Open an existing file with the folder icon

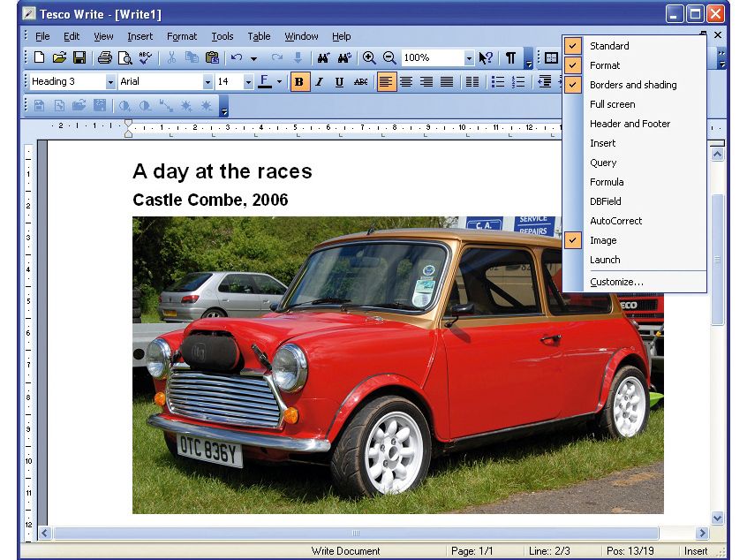59,57
